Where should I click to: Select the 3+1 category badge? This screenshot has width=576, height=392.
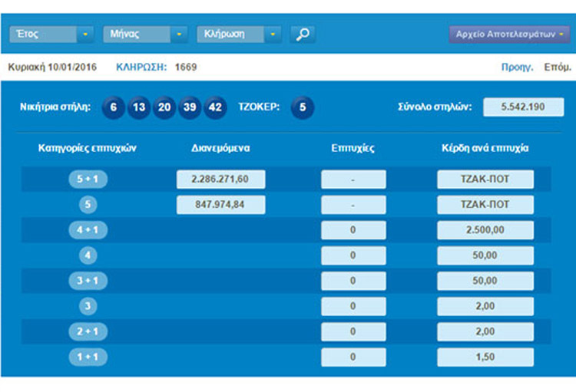pyautogui.click(x=88, y=281)
